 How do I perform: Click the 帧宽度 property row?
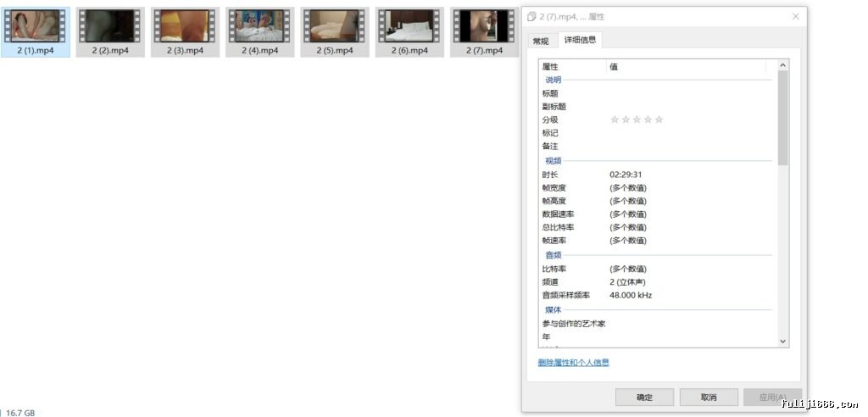click(x=657, y=187)
